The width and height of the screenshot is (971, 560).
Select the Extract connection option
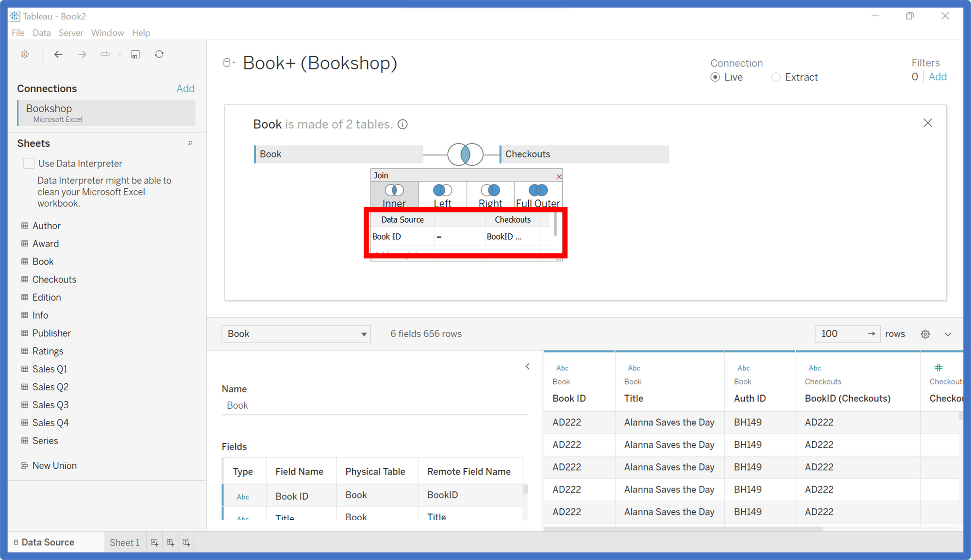(776, 77)
